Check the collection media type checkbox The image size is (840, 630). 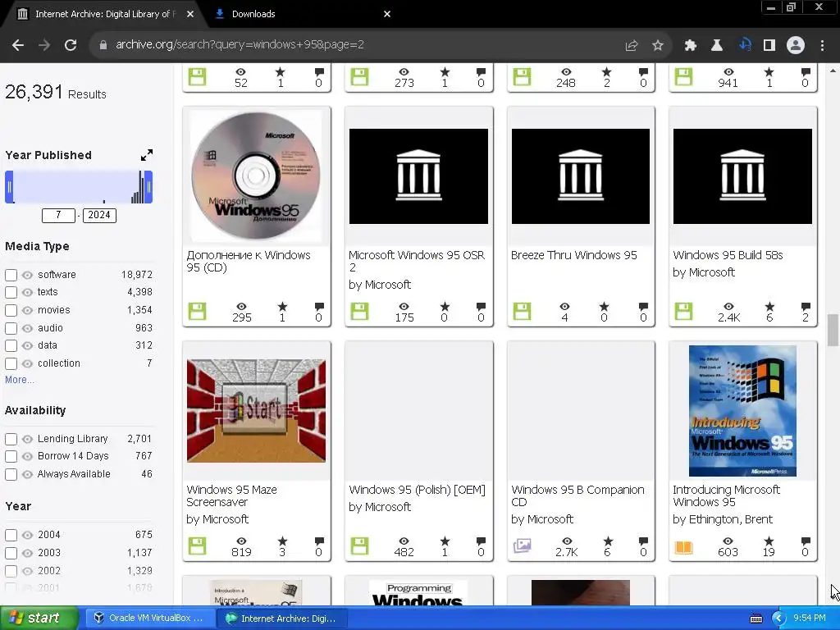(11, 363)
